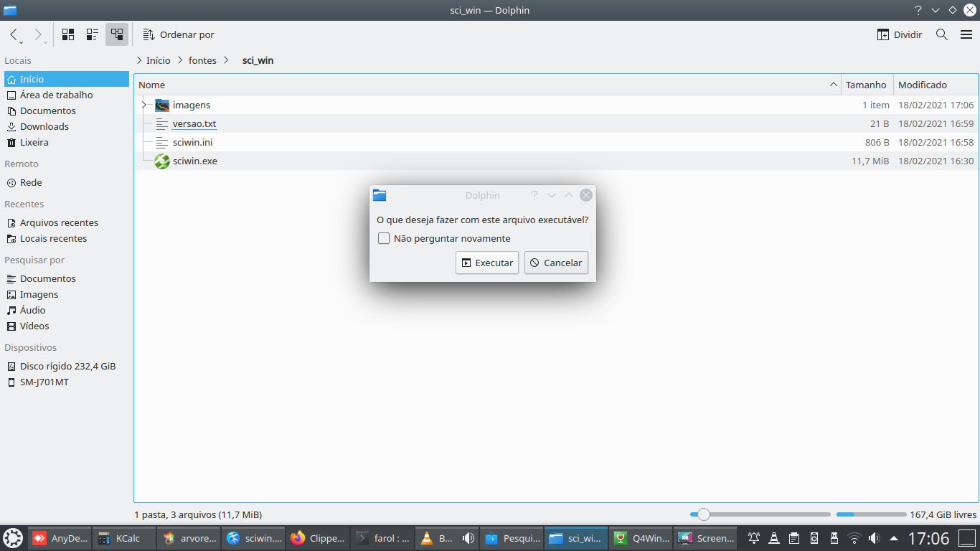
Task: Open the SM-J701MT device
Action: [x=67, y=382]
